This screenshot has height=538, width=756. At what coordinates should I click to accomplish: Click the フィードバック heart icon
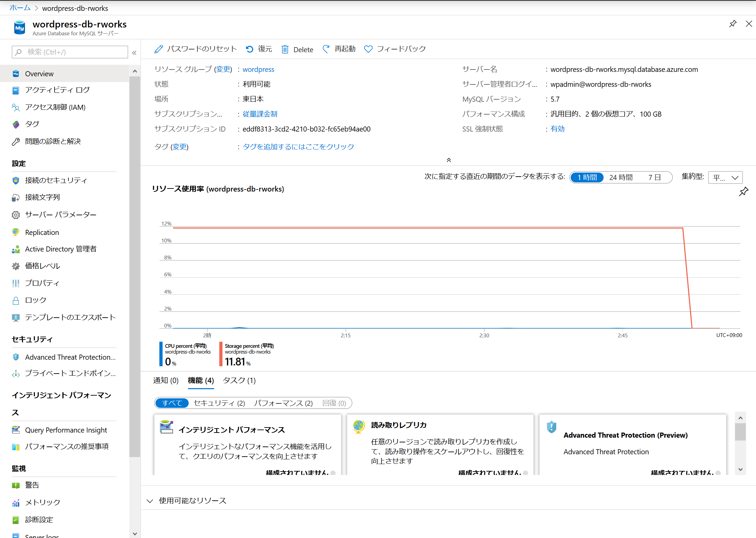368,49
